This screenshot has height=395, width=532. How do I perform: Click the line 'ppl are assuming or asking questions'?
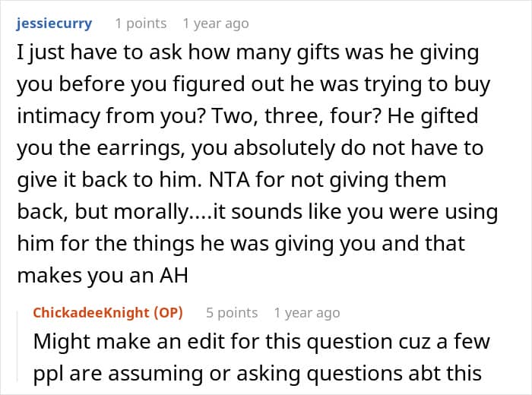point(258,374)
